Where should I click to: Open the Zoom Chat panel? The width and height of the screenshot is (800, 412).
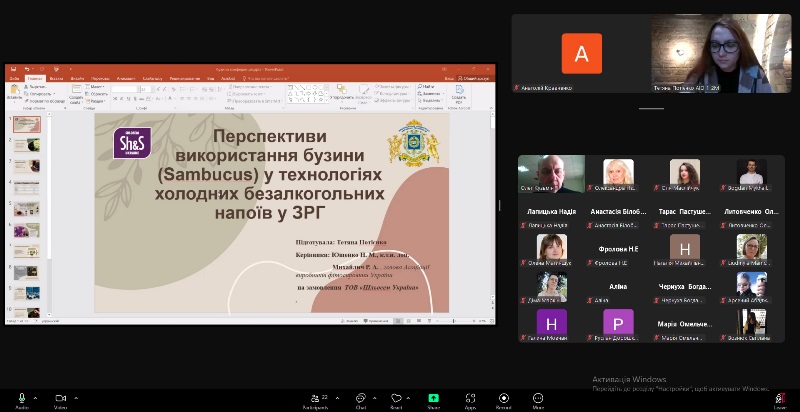pos(361,399)
